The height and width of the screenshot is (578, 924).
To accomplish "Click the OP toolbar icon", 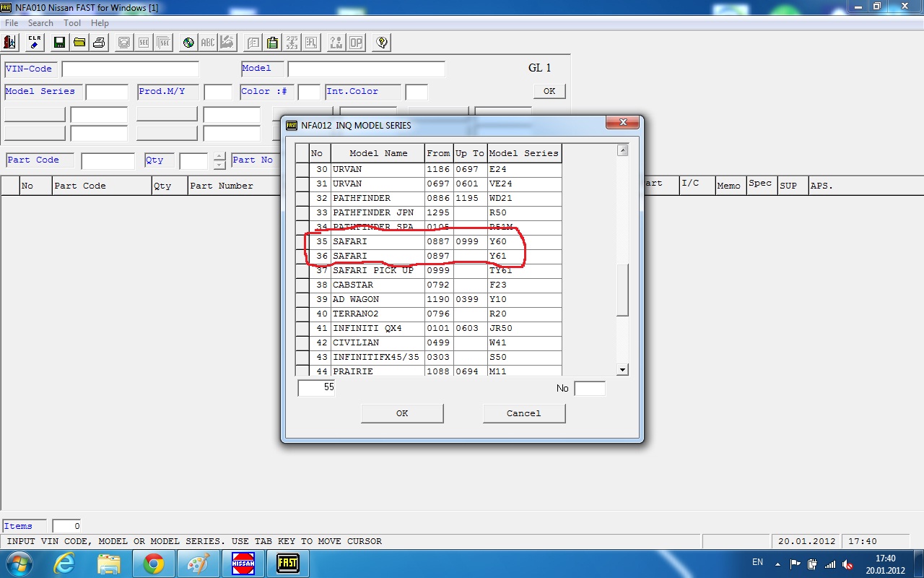I will (356, 43).
